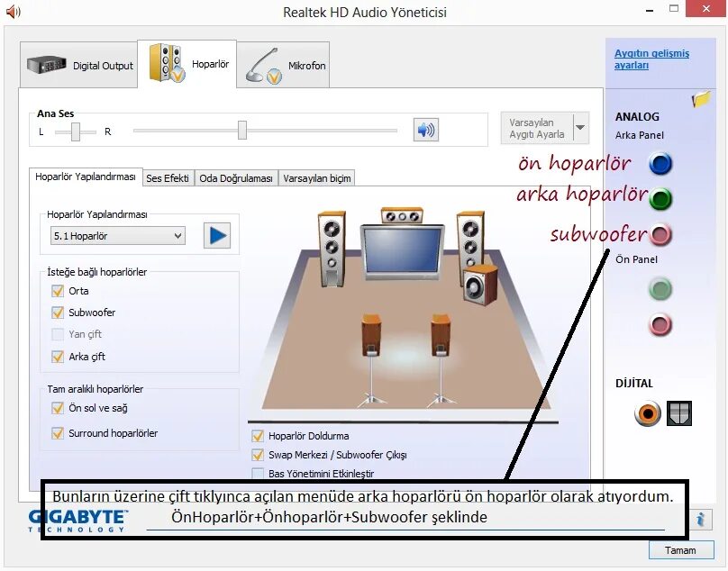Open the Aygıtın gelişmiş ayarları link

pos(651,59)
